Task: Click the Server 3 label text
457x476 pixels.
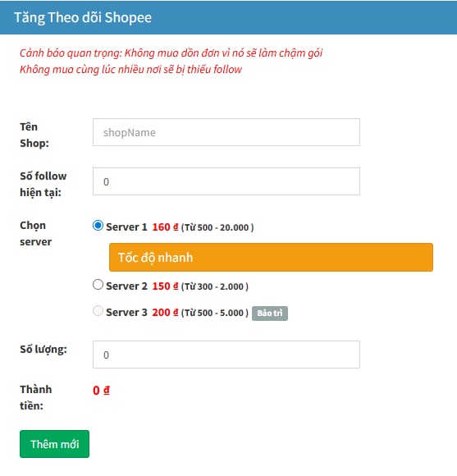Action: 126,313
